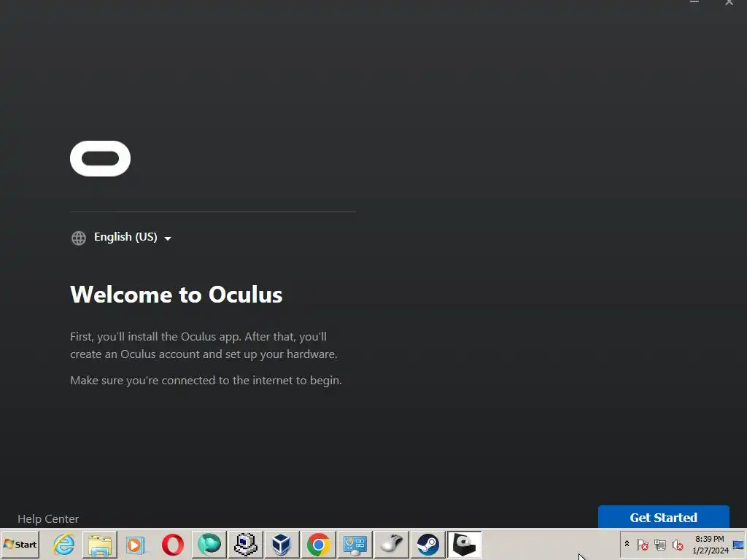This screenshot has height=560, width=747.
Task: Open the computer icon app in the taskbar
Action: coord(246,544)
